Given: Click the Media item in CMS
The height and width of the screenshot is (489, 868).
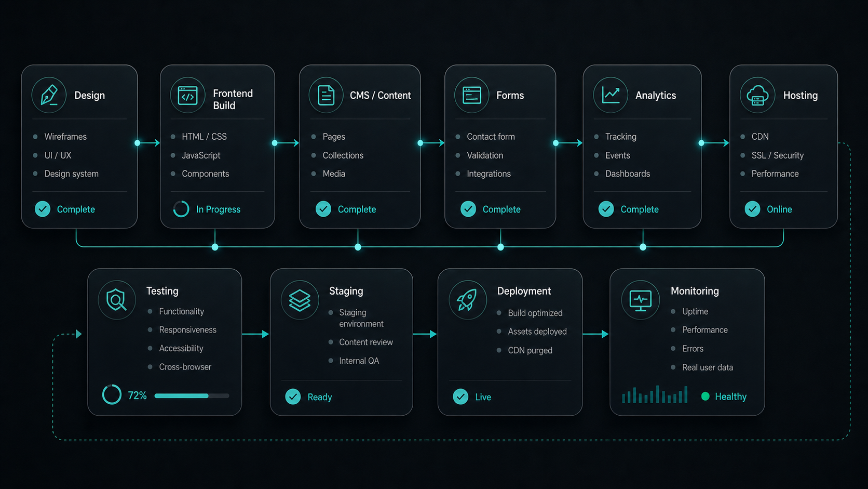Looking at the screenshot, I should point(334,174).
